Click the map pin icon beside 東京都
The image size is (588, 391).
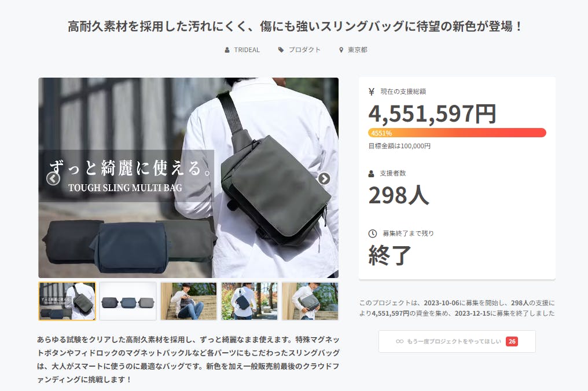(341, 50)
